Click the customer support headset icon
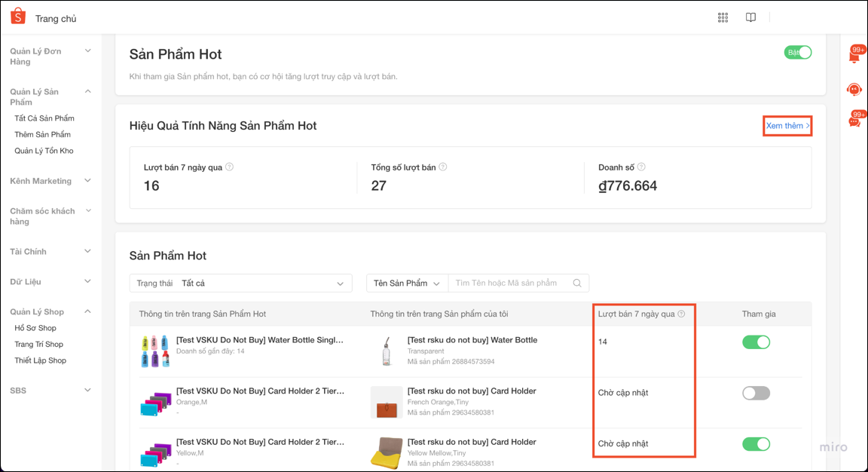 click(854, 90)
